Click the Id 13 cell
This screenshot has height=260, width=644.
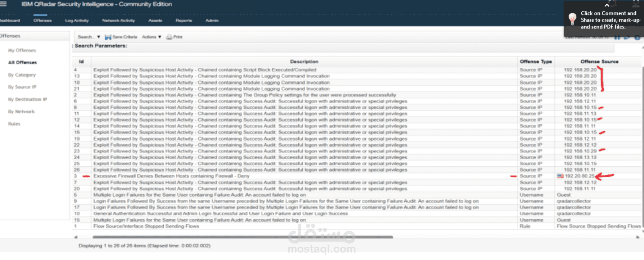(x=77, y=76)
